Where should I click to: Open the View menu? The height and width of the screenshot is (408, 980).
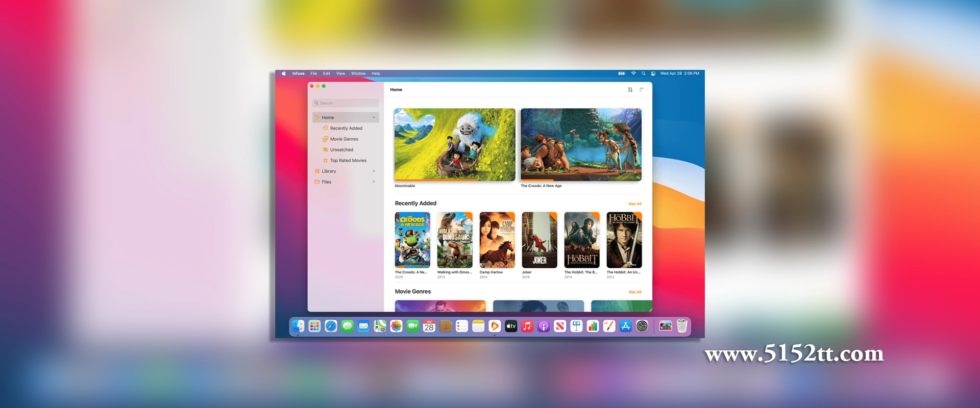(x=340, y=73)
